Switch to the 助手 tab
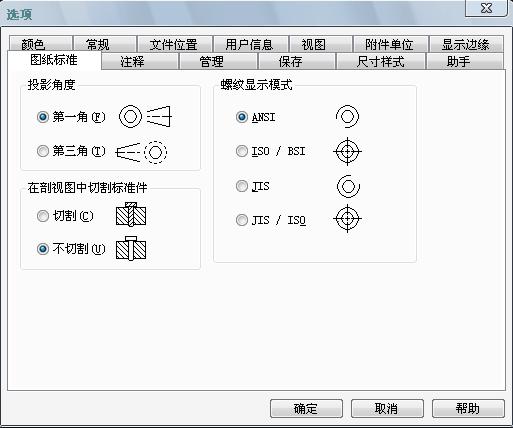 point(465,61)
